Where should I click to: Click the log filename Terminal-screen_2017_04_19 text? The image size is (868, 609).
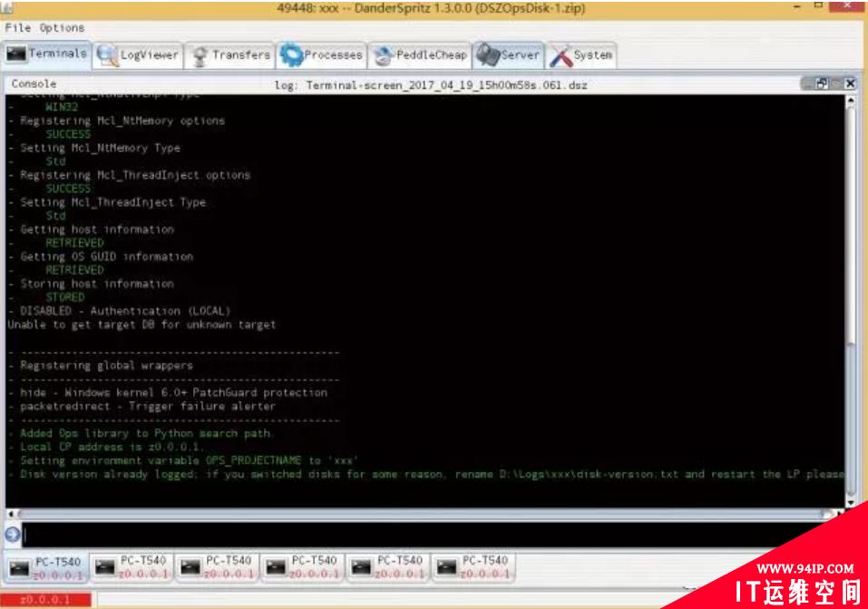[x=446, y=85]
